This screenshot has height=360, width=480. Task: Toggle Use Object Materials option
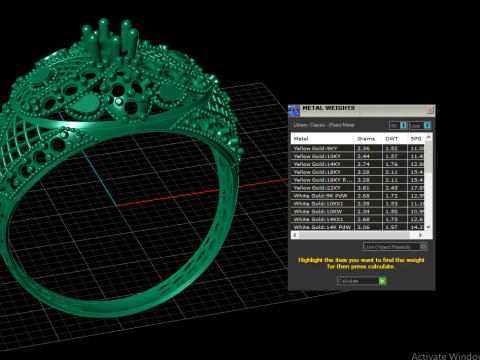tap(395, 247)
